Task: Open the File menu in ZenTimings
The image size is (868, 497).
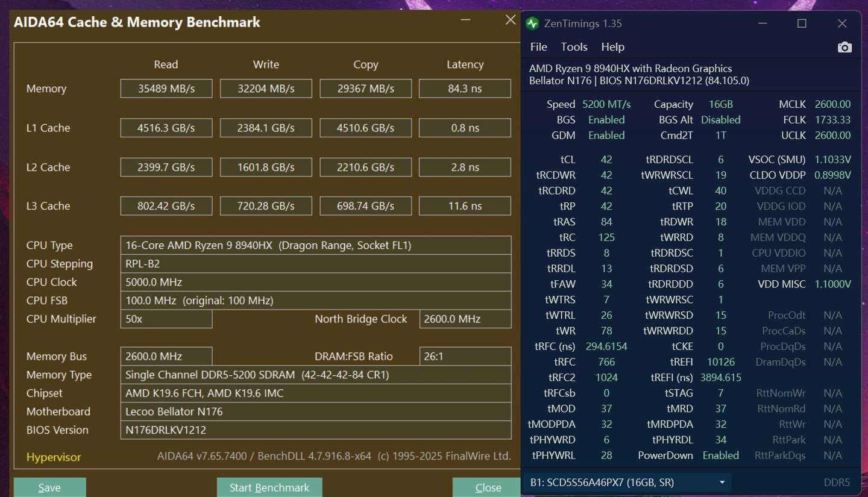Action: click(538, 47)
